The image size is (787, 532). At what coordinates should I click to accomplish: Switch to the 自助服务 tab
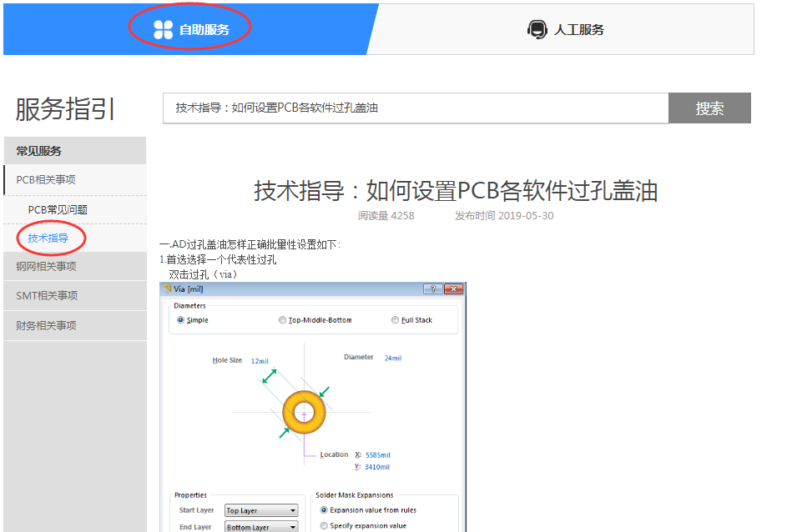click(204, 30)
